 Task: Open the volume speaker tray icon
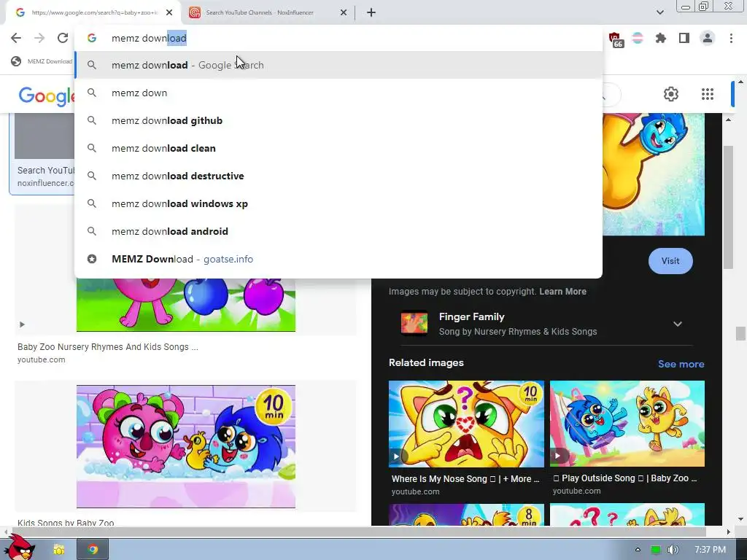click(x=673, y=550)
